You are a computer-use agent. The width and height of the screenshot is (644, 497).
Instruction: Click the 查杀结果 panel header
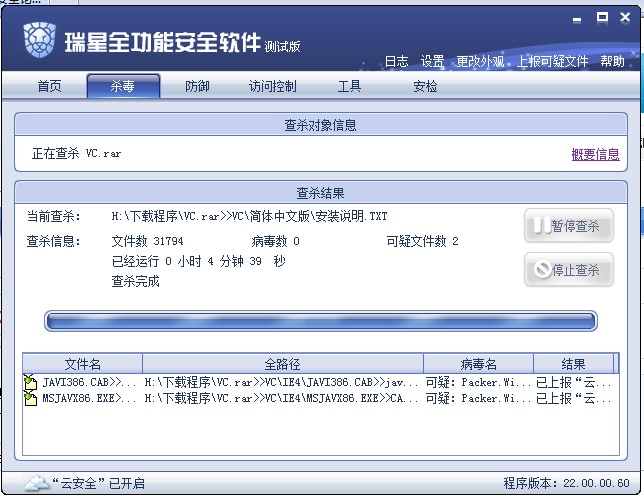click(321, 193)
